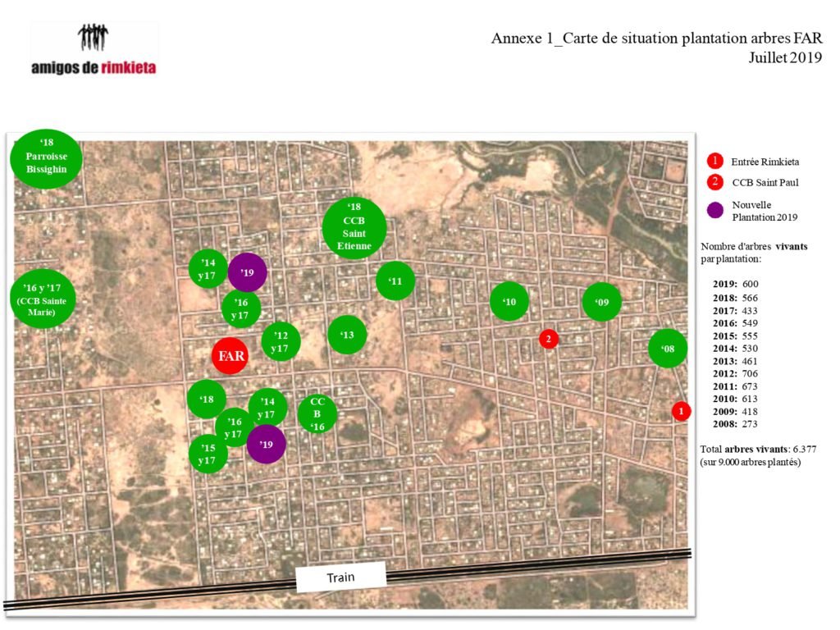Click the green '09 plantation marker
The image size is (840, 630).
[x=602, y=302]
